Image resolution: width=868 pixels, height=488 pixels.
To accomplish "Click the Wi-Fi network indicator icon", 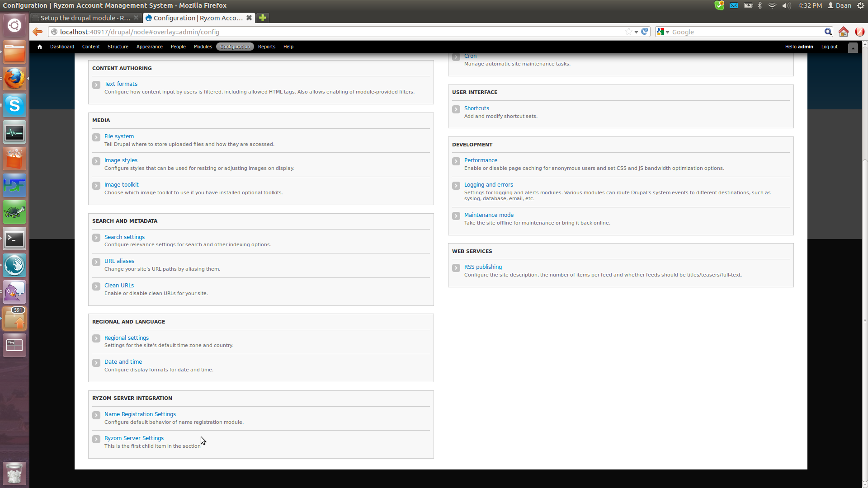I will [x=772, y=5].
